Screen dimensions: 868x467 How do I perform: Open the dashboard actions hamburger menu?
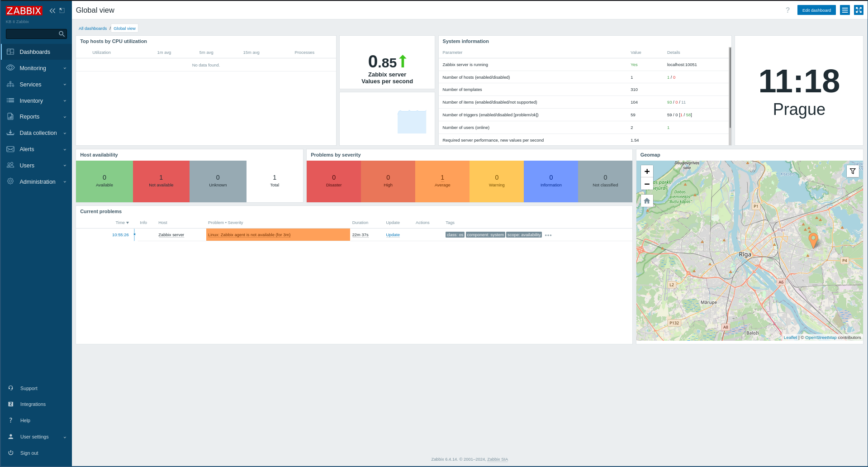click(844, 10)
